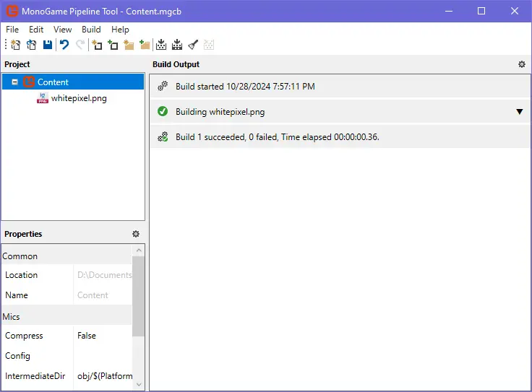Viewport: 532px width, 392px height.
Task: Click the gears icon beside Build succeeded summary
Action: pos(163,137)
